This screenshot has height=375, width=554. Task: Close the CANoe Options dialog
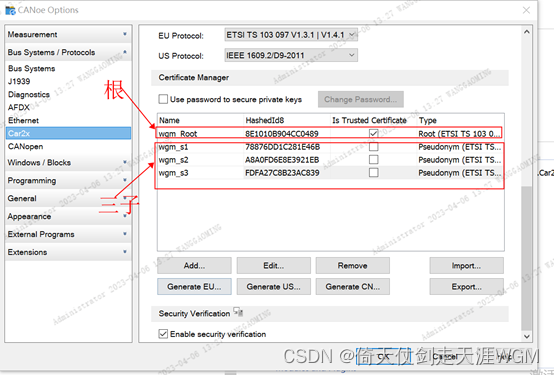[x=526, y=10]
